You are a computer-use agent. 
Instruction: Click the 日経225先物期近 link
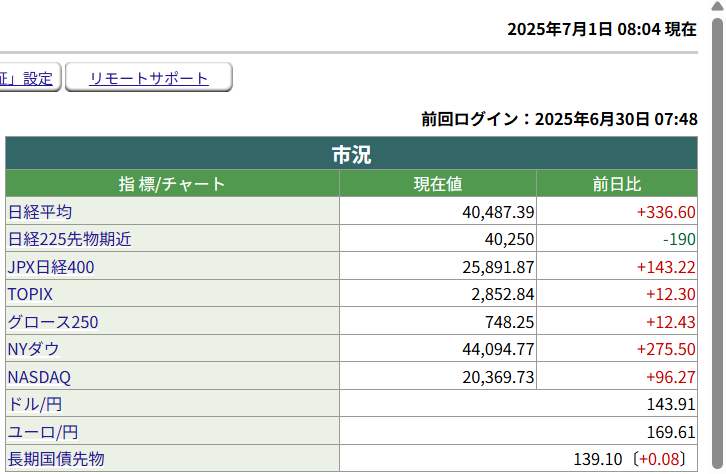coord(69,240)
